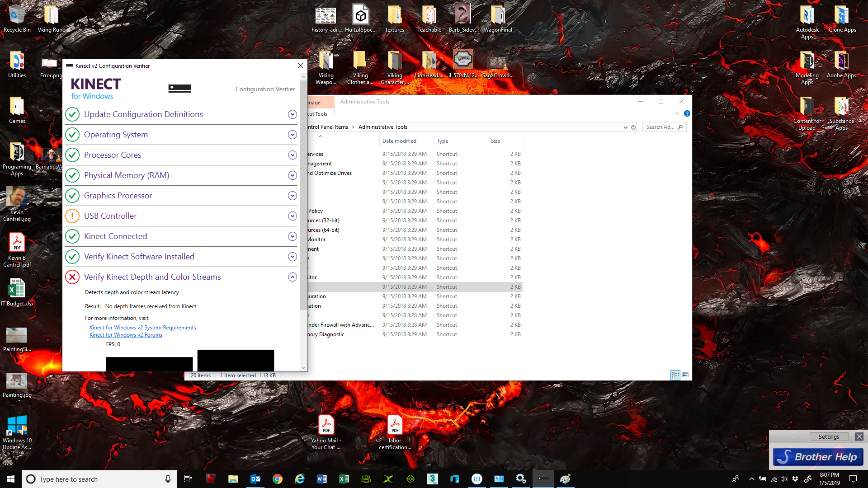Click Control Panel Items breadcrumb
Viewport: 868px width, 488px height.
[328, 127]
